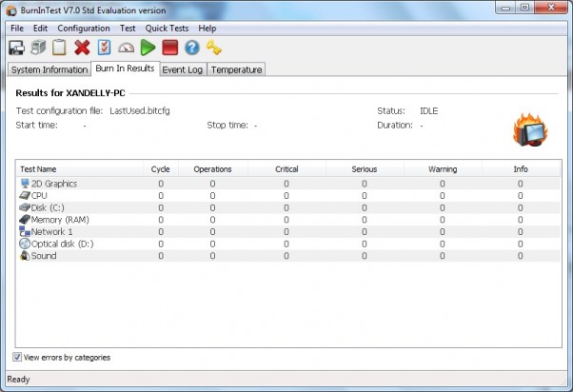Stop tests with the red stop icon
The height and width of the screenshot is (392, 573).
point(169,48)
